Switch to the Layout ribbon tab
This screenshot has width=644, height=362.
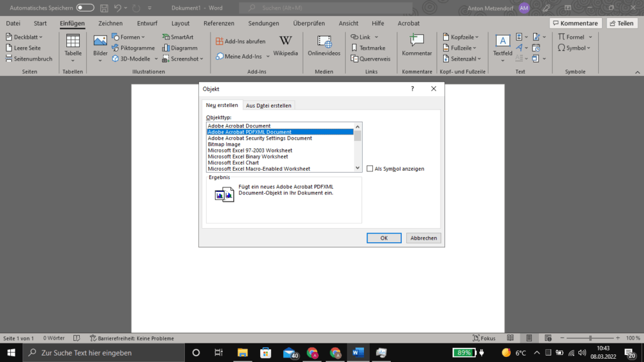click(180, 23)
